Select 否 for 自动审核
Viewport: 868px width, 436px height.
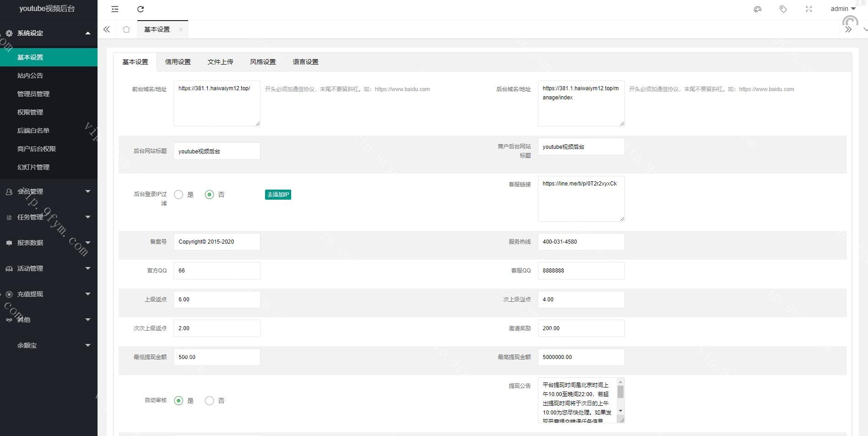[209, 401]
